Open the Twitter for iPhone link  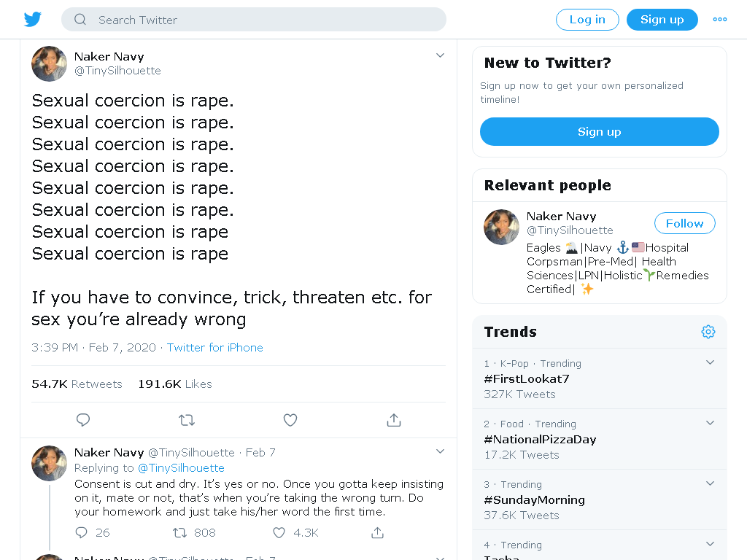point(215,348)
